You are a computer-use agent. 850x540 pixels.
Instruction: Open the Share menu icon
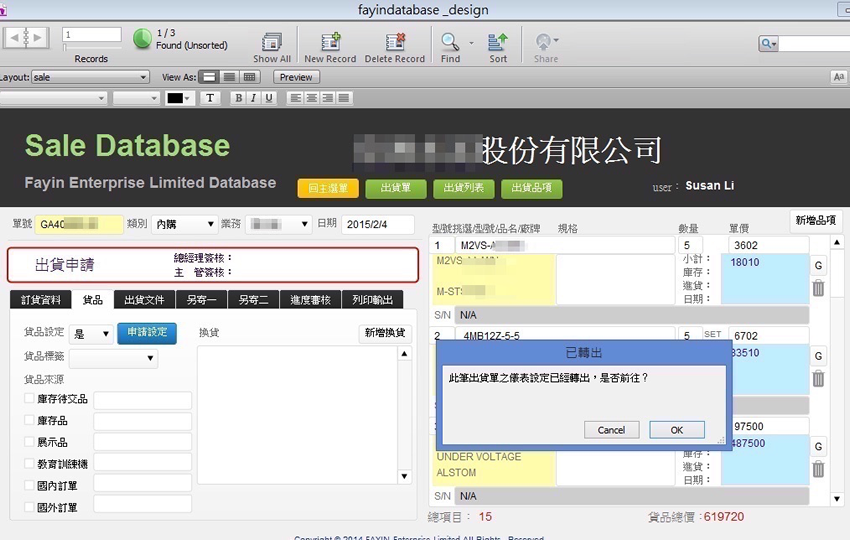point(543,42)
